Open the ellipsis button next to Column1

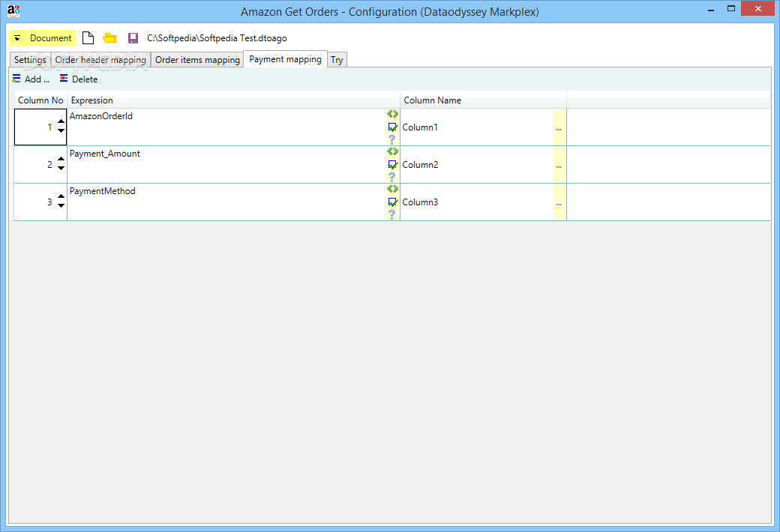[559, 128]
